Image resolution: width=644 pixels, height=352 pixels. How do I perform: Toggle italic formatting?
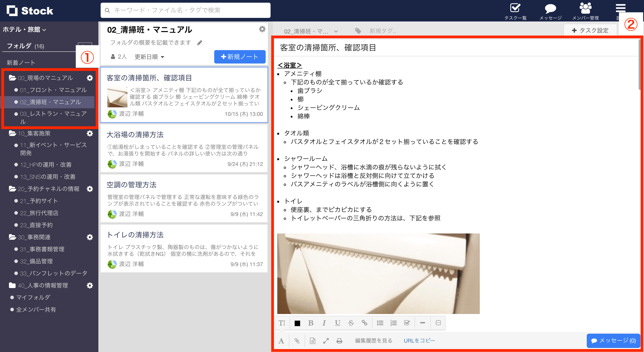pyautogui.click(x=324, y=323)
